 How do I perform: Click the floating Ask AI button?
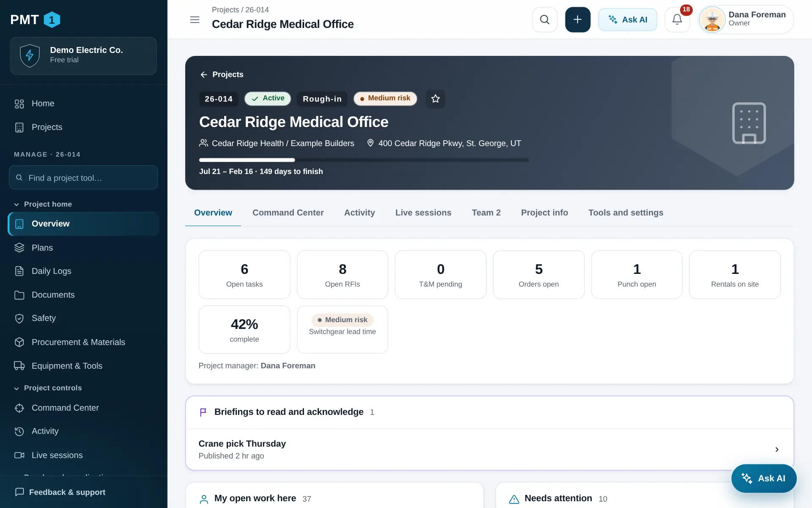click(764, 478)
